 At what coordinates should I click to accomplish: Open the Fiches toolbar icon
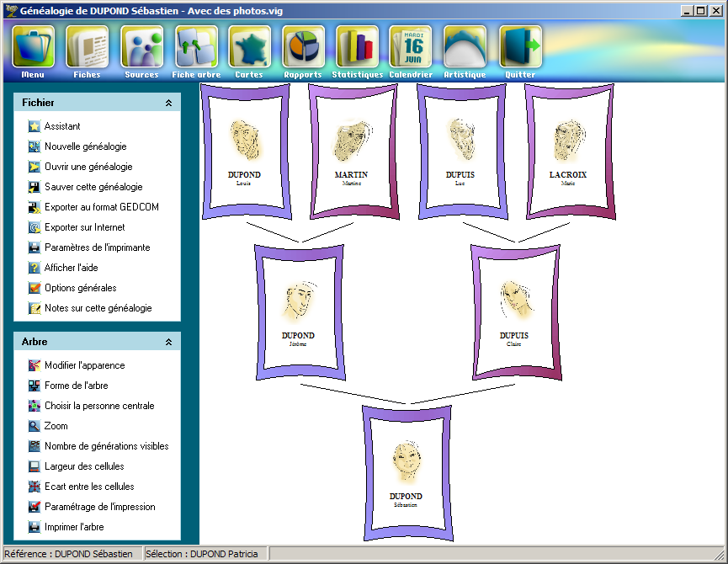[x=88, y=46]
